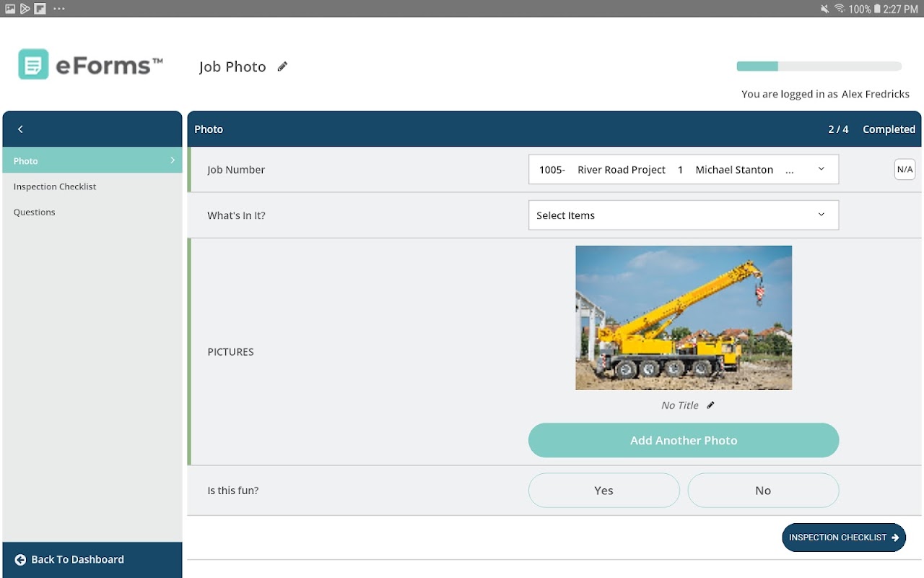Click the eForms logo icon

33,64
